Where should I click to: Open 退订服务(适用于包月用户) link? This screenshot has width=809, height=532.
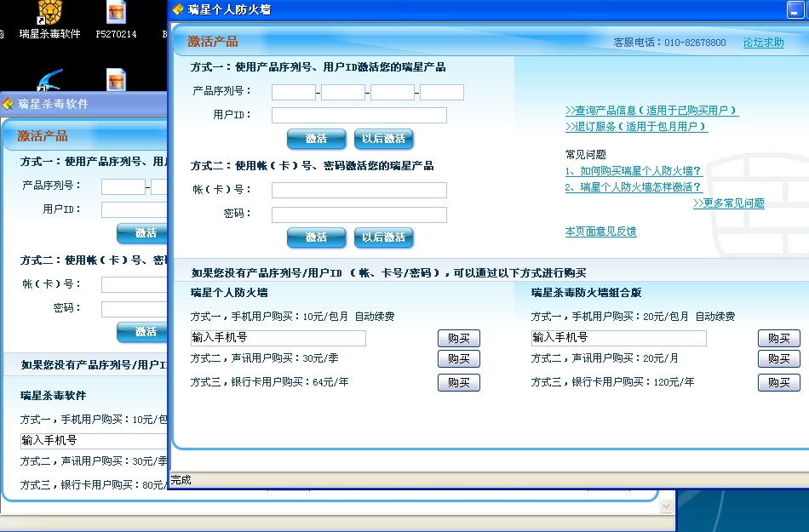pyautogui.click(x=637, y=126)
